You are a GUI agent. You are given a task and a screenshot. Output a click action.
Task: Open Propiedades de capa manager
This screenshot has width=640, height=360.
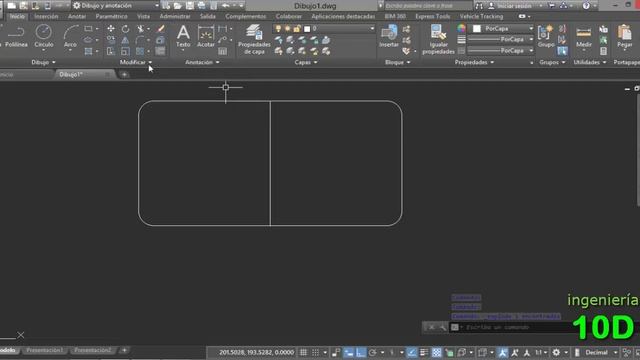tap(254, 39)
